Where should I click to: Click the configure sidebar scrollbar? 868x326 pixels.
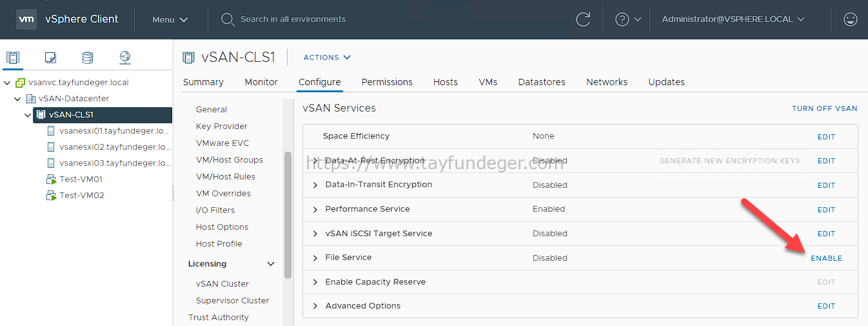tap(288, 215)
